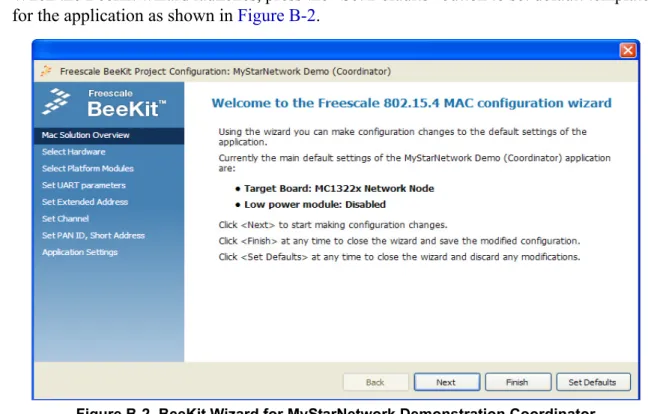
Task: Open Select Platform Modules step
Action: pyautogui.click(x=88, y=169)
